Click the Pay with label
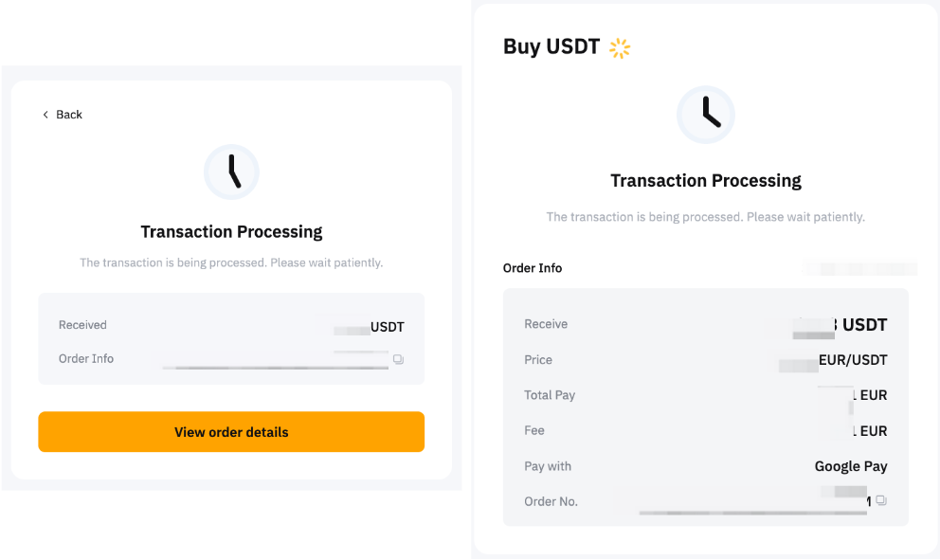This screenshot has width=940, height=560. coord(547,466)
